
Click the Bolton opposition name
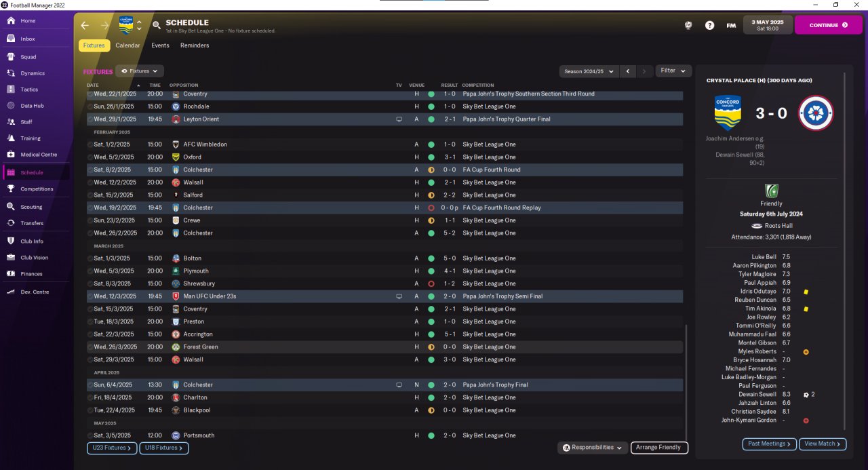[193, 258]
